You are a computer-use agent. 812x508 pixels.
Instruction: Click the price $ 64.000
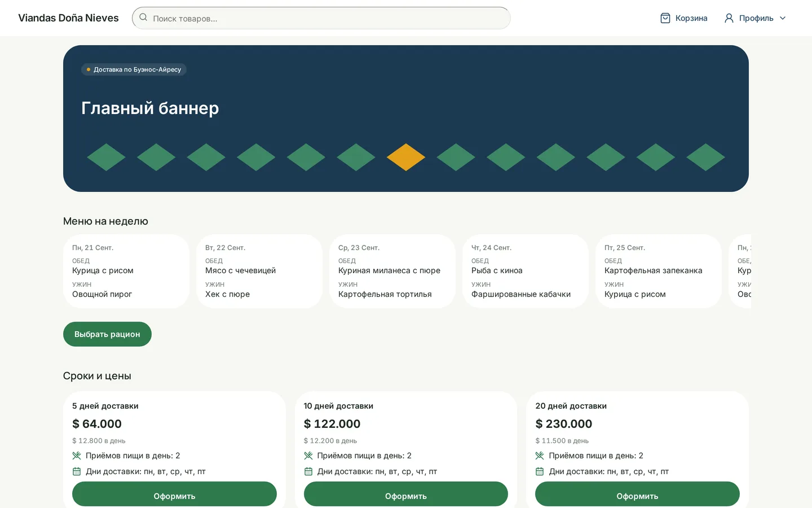point(97,424)
